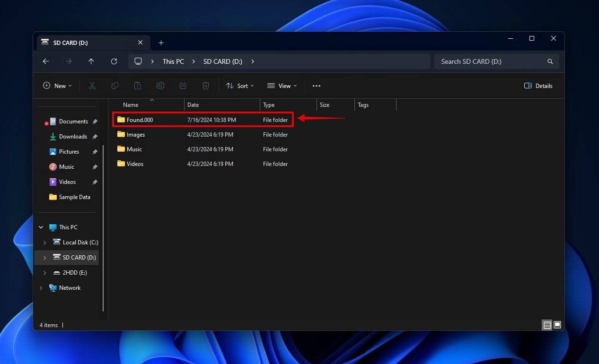This screenshot has height=364, width=599.
Task: Open a new tab with plus button
Action: [x=161, y=43]
